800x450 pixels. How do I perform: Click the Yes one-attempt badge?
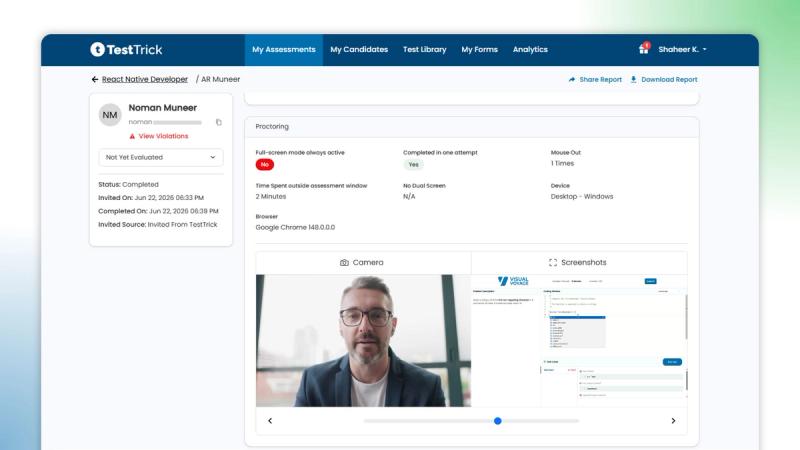[x=413, y=164]
